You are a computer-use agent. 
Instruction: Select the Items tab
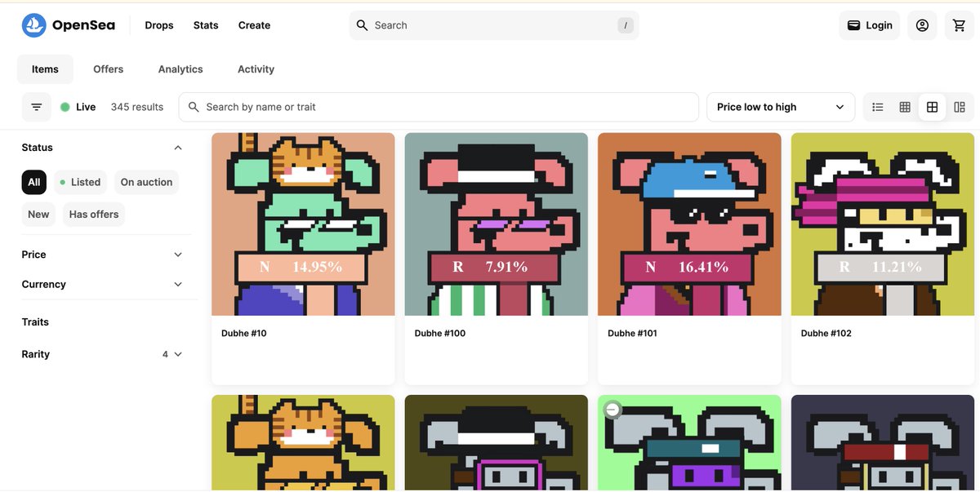[x=45, y=69]
